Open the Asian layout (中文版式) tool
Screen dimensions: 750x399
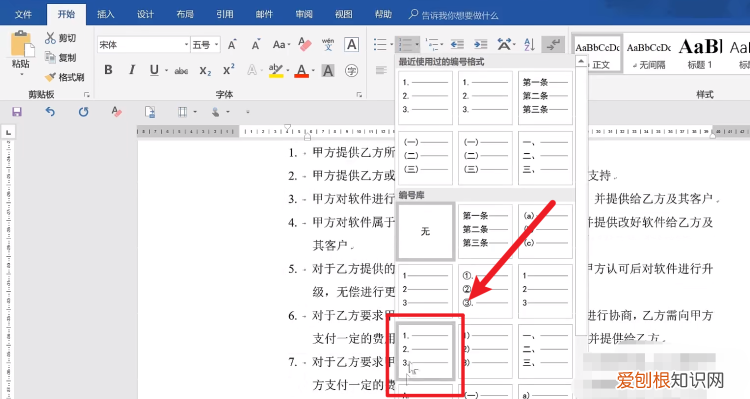[505, 44]
